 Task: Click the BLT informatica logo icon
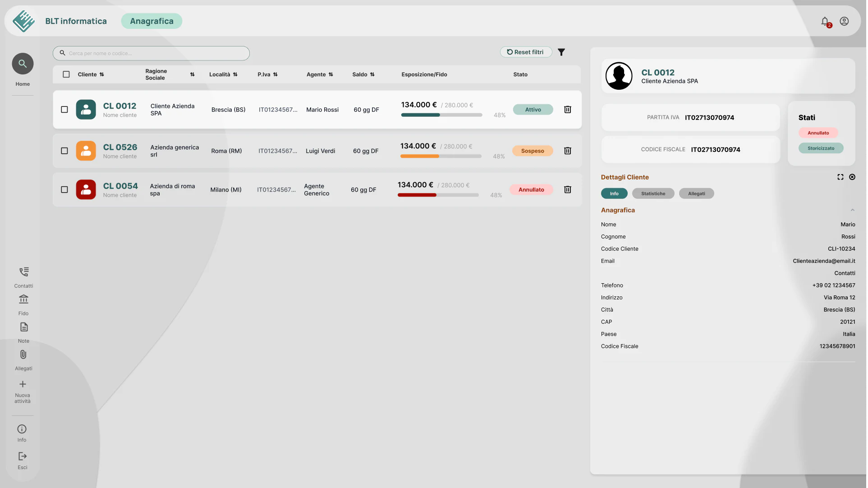tap(23, 21)
